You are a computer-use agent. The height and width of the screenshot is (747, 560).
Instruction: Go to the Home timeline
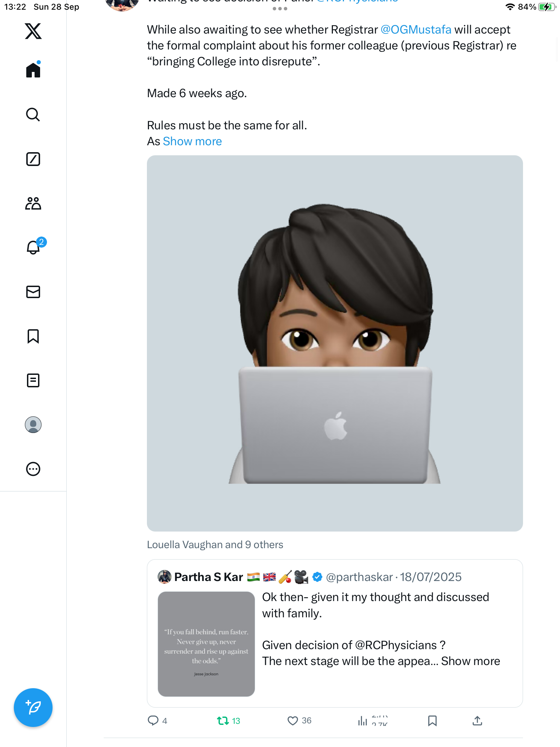click(x=33, y=70)
